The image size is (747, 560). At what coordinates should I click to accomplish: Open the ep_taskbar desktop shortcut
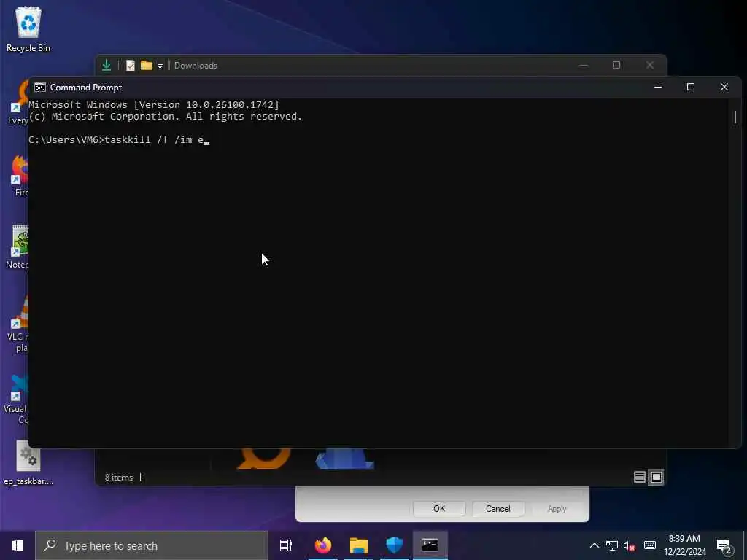pos(28,463)
